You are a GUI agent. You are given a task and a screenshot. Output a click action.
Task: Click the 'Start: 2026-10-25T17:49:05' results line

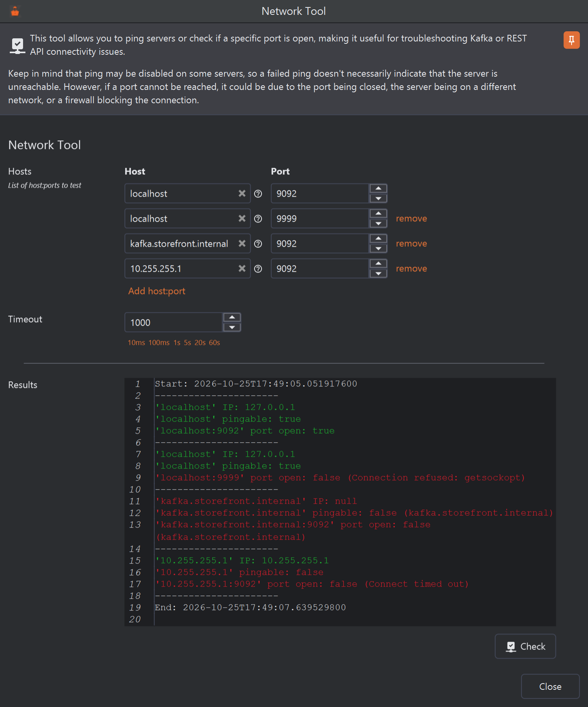click(256, 384)
